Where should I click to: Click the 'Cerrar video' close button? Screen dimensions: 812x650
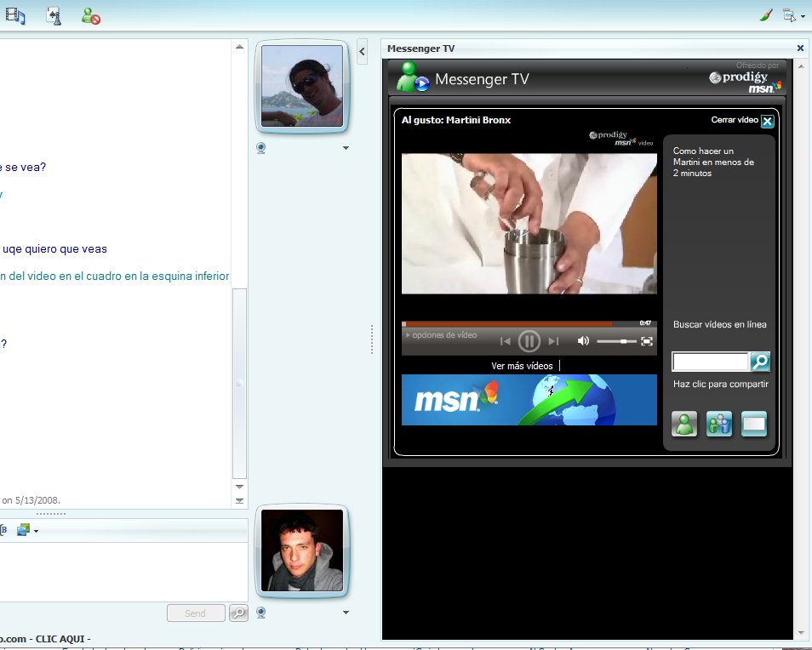coord(767,121)
